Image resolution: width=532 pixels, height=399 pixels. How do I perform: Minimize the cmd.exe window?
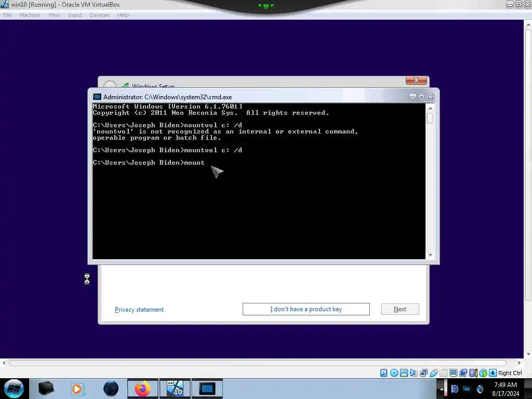(x=413, y=97)
